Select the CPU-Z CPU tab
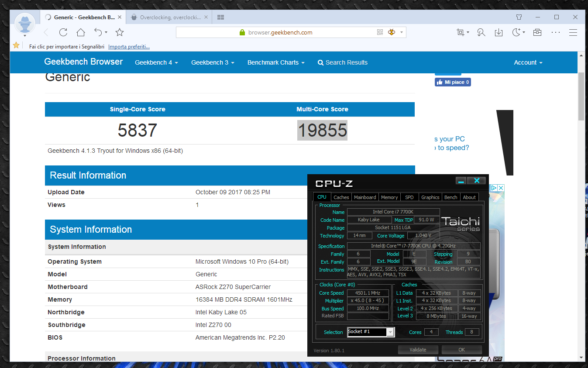588x368 pixels. (322, 197)
